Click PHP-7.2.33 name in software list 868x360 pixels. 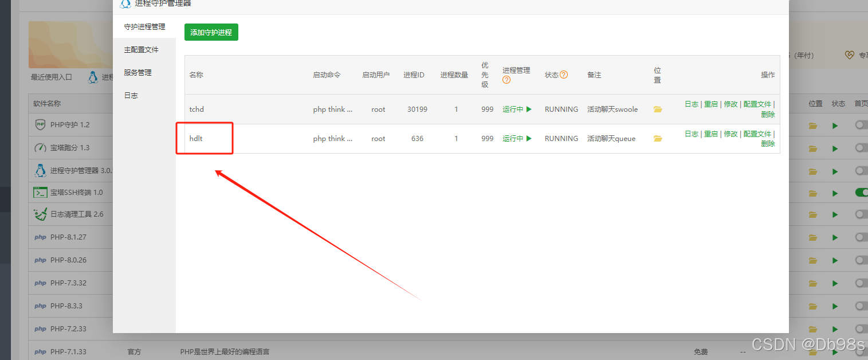(x=68, y=329)
